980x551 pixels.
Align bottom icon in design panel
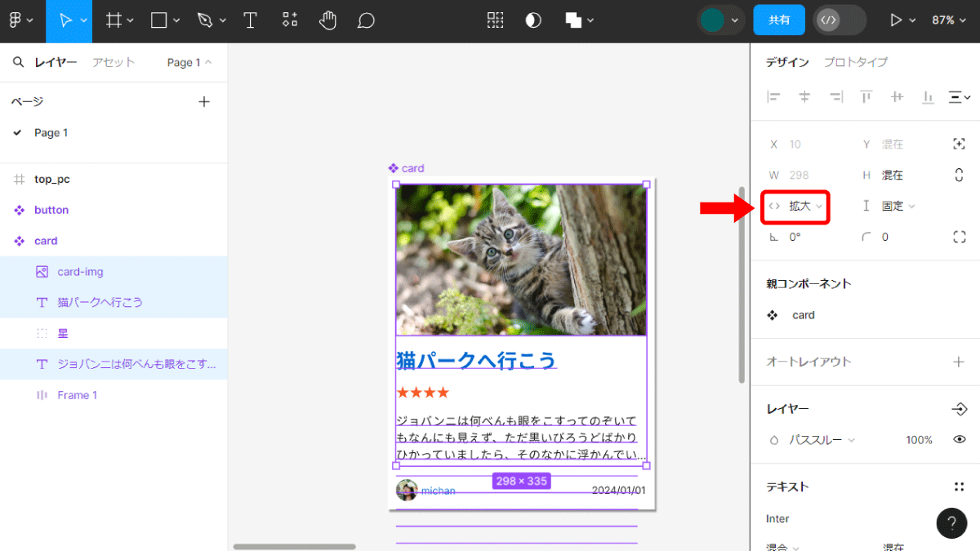coord(928,97)
